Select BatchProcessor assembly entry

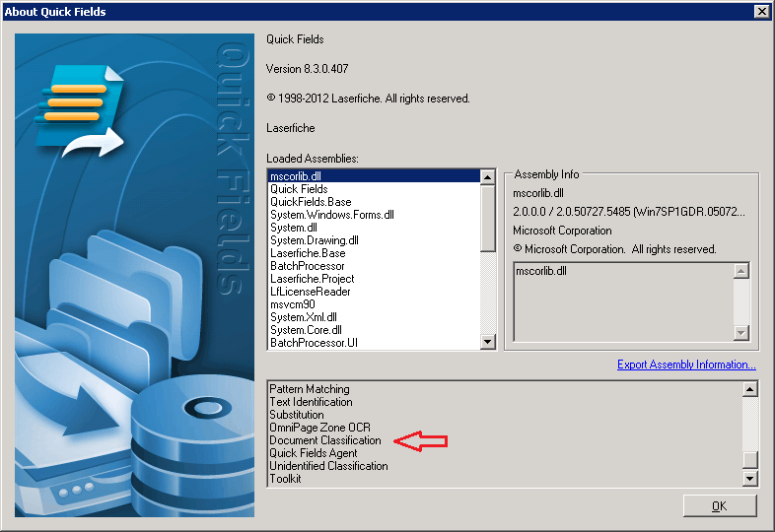pos(374,266)
